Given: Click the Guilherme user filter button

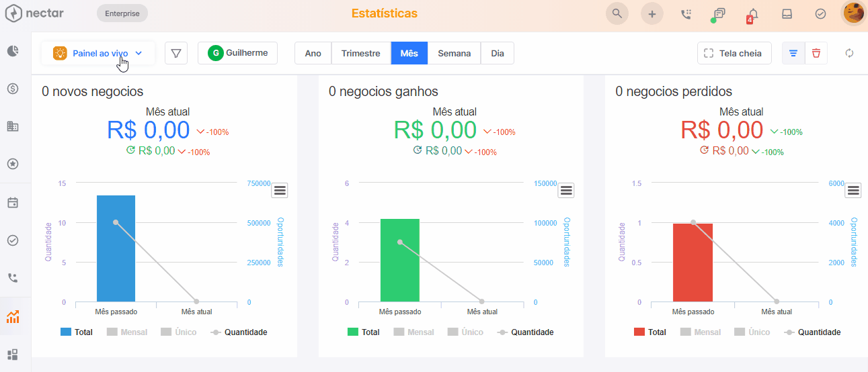Looking at the screenshot, I should pyautogui.click(x=237, y=53).
